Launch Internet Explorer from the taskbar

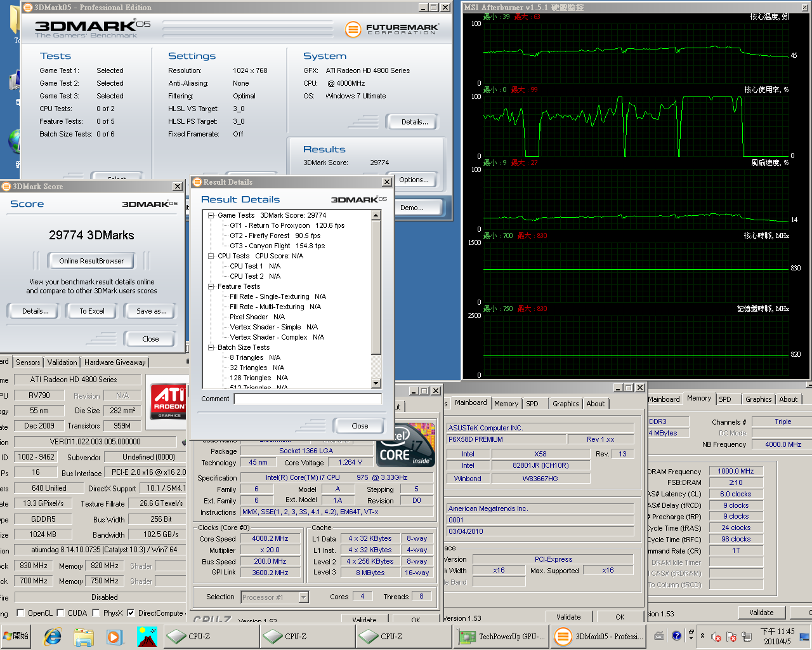tap(53, 636)
